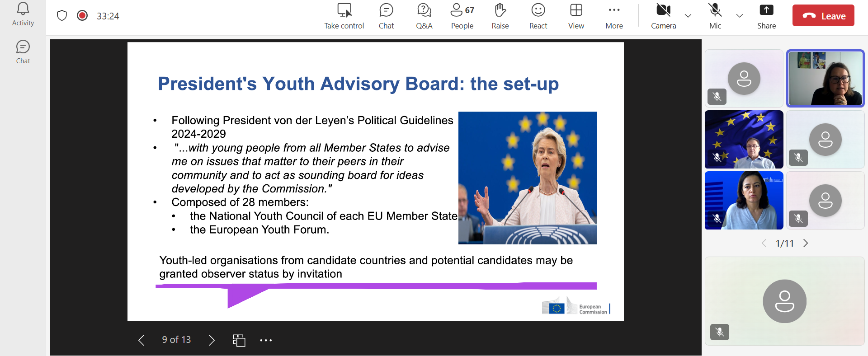
Task: Select large bottom avatar participant tile
Action: pyautogui.click(x=785, y=301)
